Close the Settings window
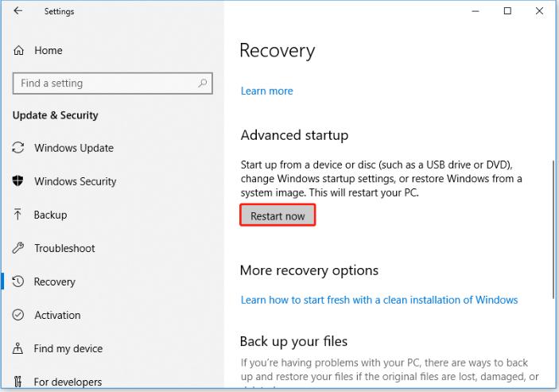Screen dimensions: 559x392 pyautogui.click(x=539, y=11)
